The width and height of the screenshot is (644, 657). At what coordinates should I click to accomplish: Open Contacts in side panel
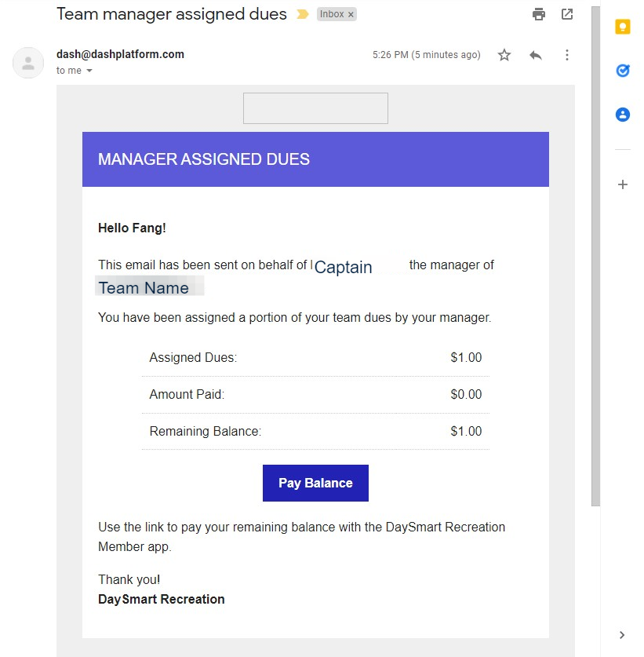[x=622, y=115]
